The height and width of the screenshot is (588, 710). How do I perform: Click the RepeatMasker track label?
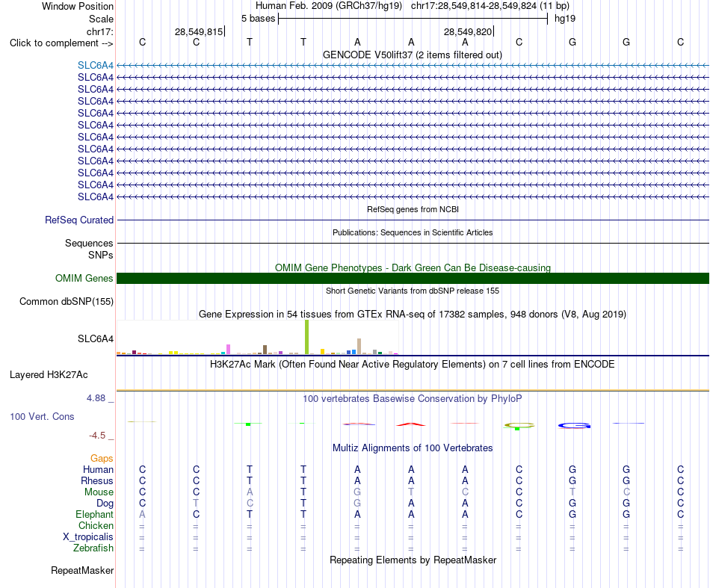click(x=82, y=571)
